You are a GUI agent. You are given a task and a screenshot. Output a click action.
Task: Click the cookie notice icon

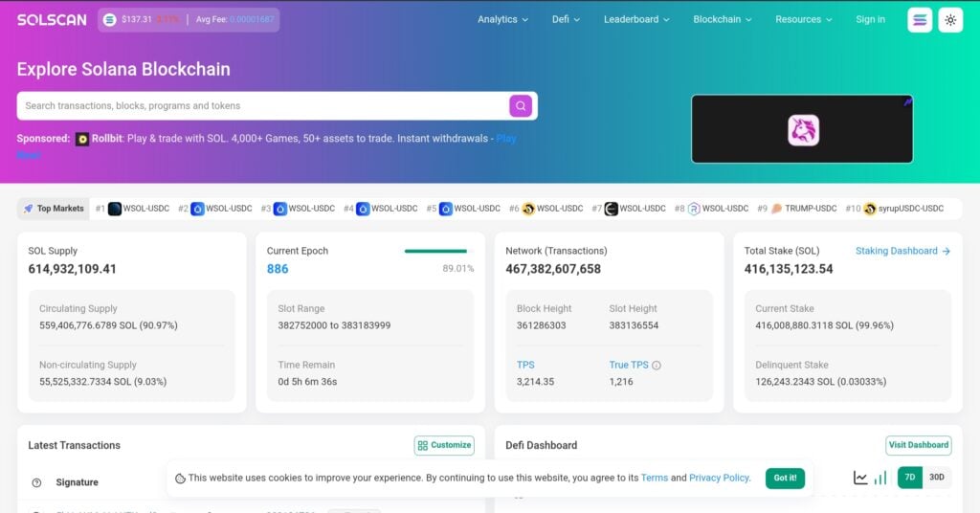tap(180, 478)
